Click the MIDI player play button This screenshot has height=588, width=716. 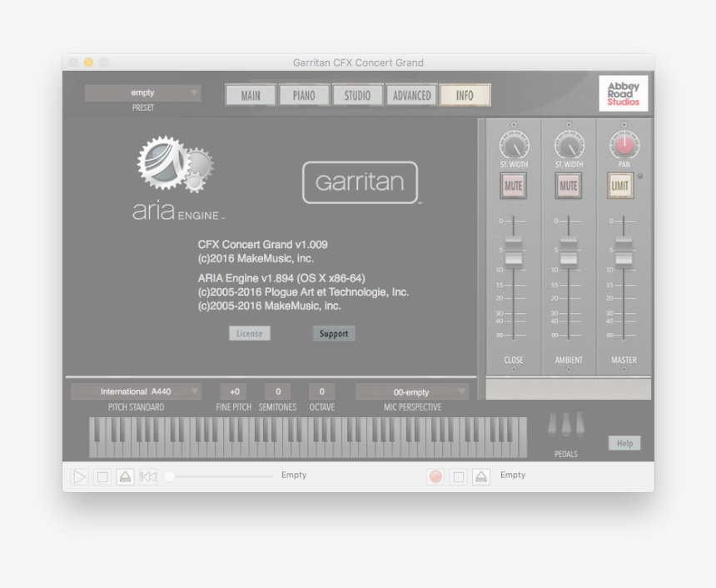[x=79, y=477]
